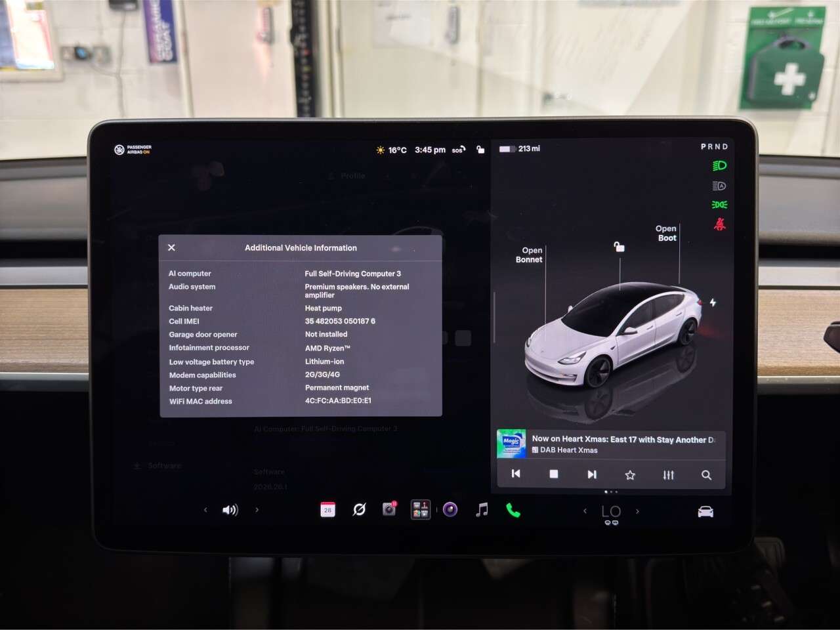Image resolution: width=840 pixels, height=630 pixels.
Task: Tap the 16°C weather indicator
Action: pos(391,150)
